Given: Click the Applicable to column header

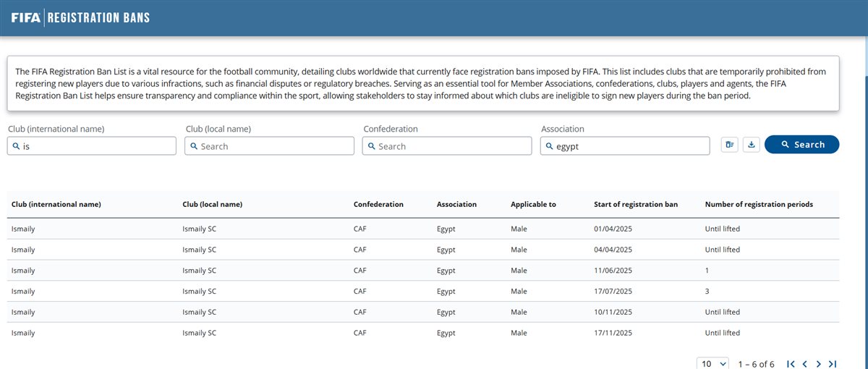Looking at the screenshot, I should pos(533,205).
